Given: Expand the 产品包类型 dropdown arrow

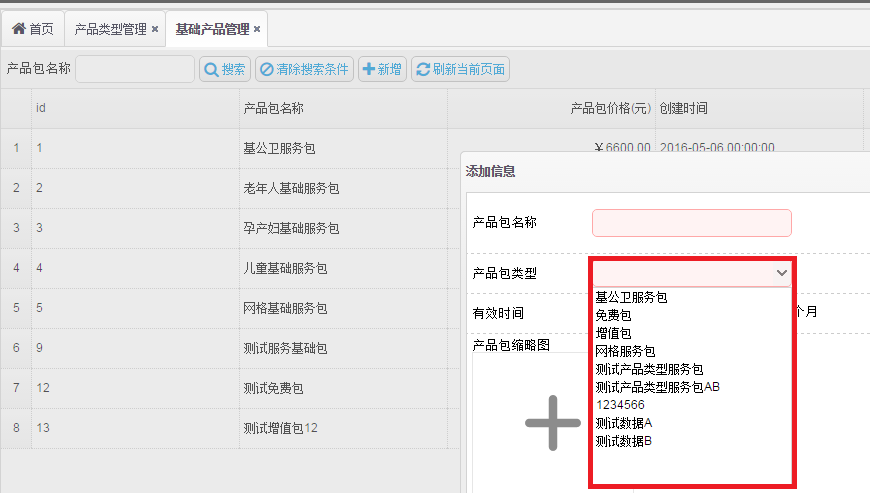Looking at the screenshot, I should tap(781, 272).
